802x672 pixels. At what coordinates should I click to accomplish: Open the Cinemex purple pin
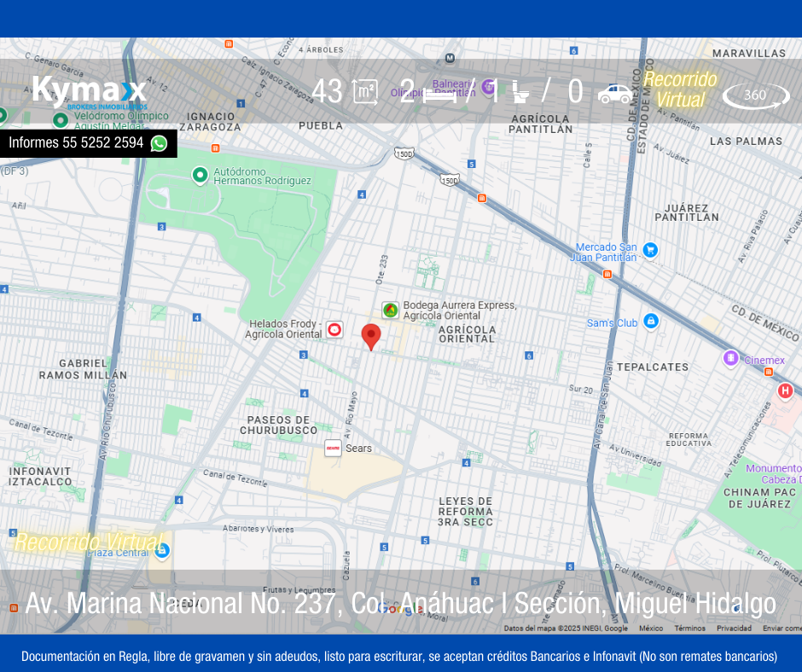click(x=731, y=358)
